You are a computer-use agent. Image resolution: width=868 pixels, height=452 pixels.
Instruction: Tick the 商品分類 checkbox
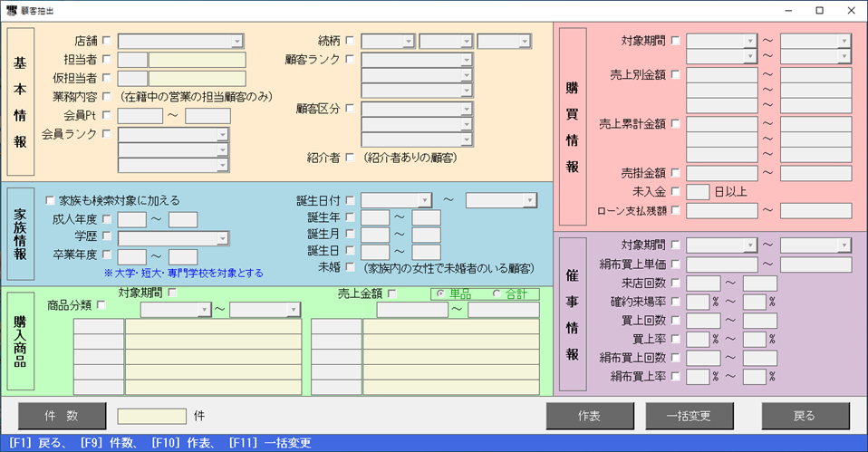pyautogui.click(x=101, y=305)
